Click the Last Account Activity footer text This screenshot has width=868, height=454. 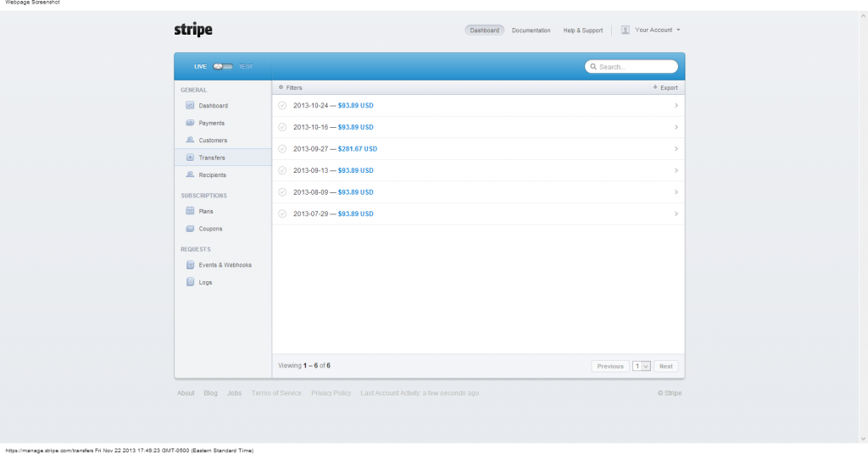[420, 393]
